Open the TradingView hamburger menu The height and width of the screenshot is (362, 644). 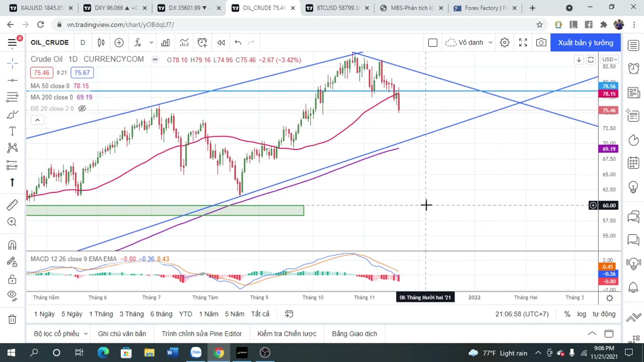(x=12, y=43)
